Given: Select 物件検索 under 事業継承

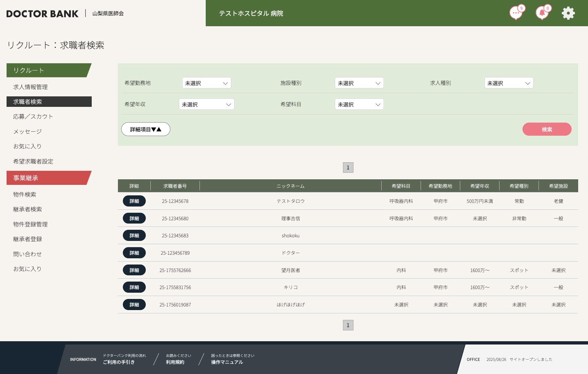Looking at the screenshot, I should pyautogui.click(x=25, y=194).
